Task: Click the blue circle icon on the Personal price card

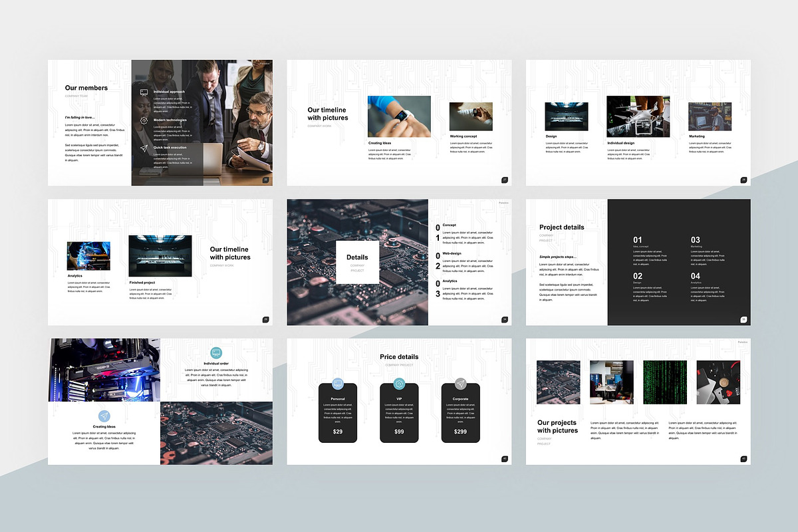Action: [338, 383]
